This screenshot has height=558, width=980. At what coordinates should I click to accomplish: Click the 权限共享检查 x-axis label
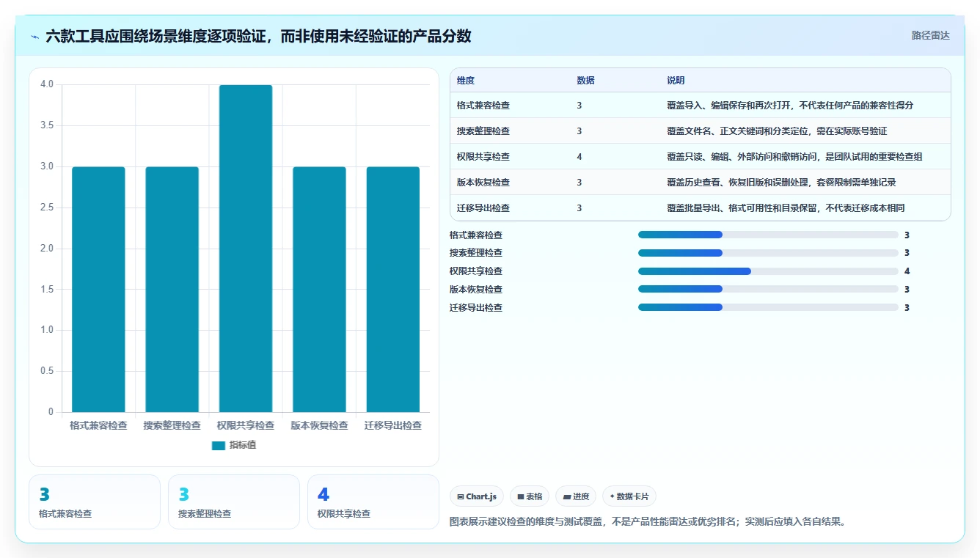click(246, 425)
